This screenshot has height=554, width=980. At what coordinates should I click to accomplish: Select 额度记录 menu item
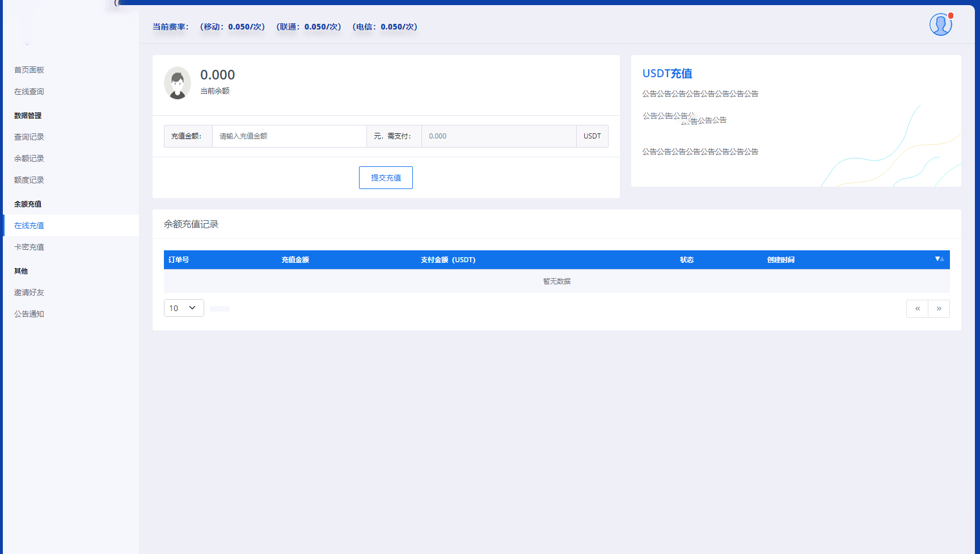tap(29, 180)
